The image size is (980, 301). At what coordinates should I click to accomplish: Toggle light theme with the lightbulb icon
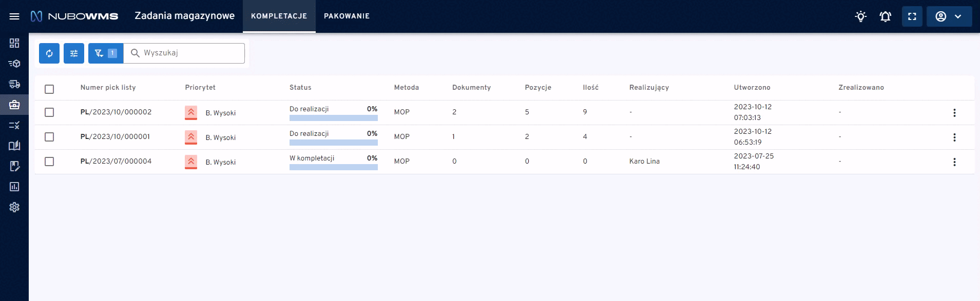(x=860, y=16)
